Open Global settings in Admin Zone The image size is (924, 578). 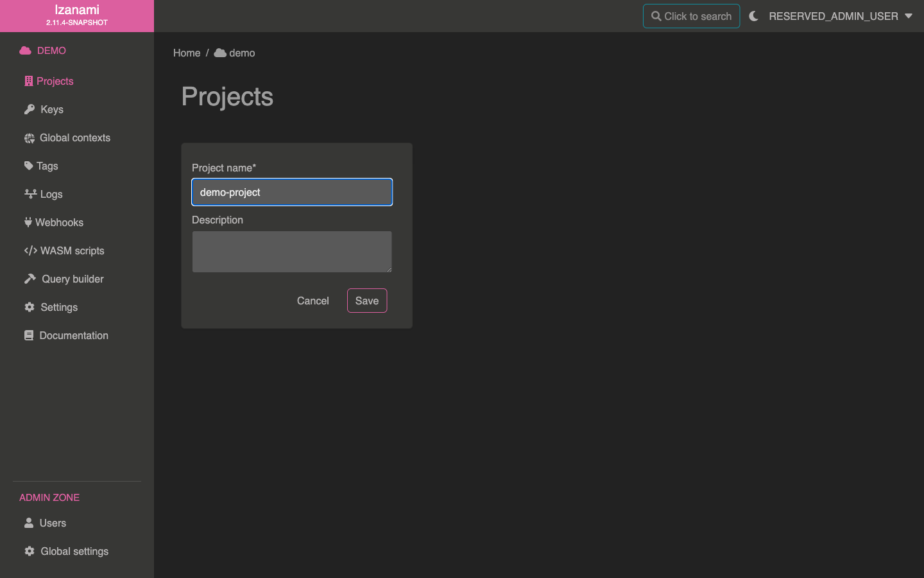74,551
